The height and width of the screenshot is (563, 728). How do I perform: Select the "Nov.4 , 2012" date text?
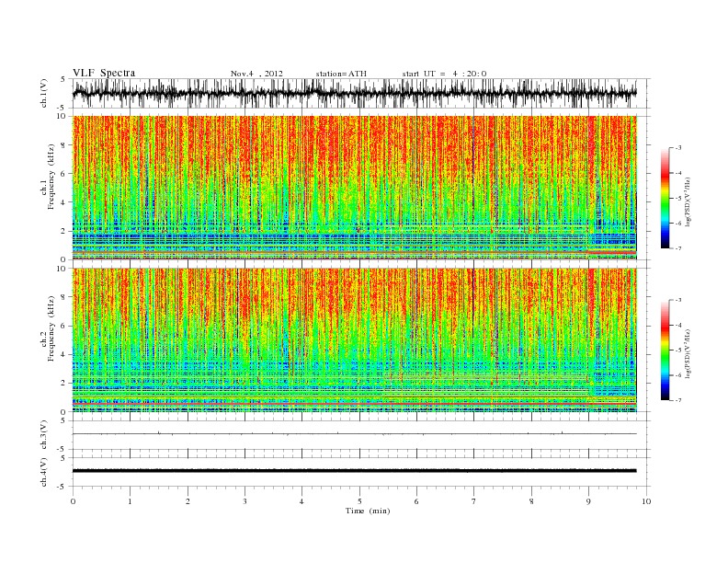pyautogui.click(x=256, y=74)
